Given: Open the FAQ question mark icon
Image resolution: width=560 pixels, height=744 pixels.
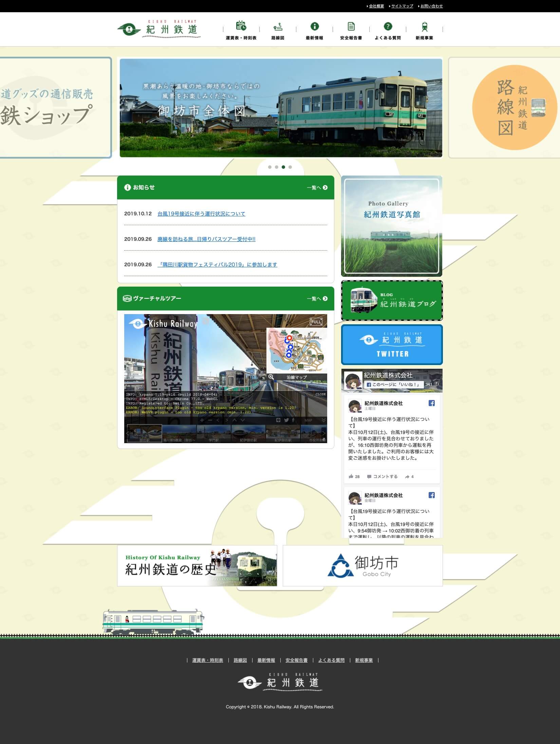Looking at the screenshot, I should click(x=388, y=26).
